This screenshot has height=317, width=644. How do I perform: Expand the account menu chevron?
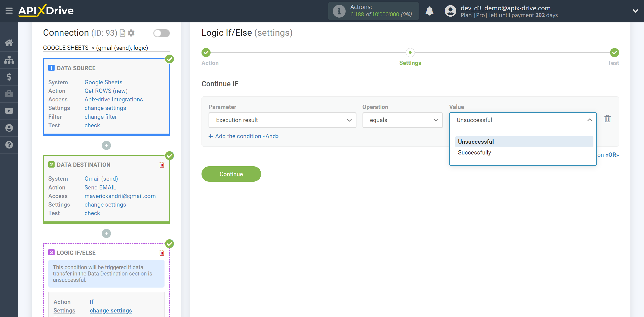pos(635,11)
